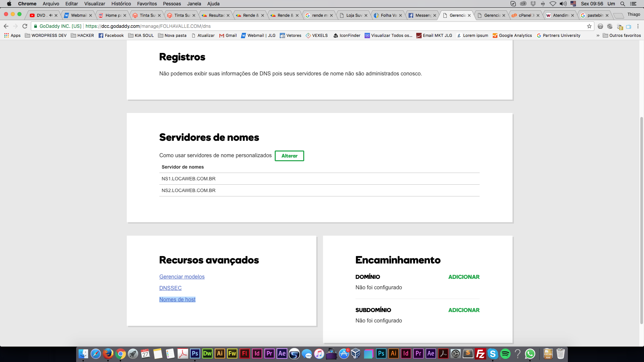Open Spotify from the dock
644x362 pixels.
[505, 354]
